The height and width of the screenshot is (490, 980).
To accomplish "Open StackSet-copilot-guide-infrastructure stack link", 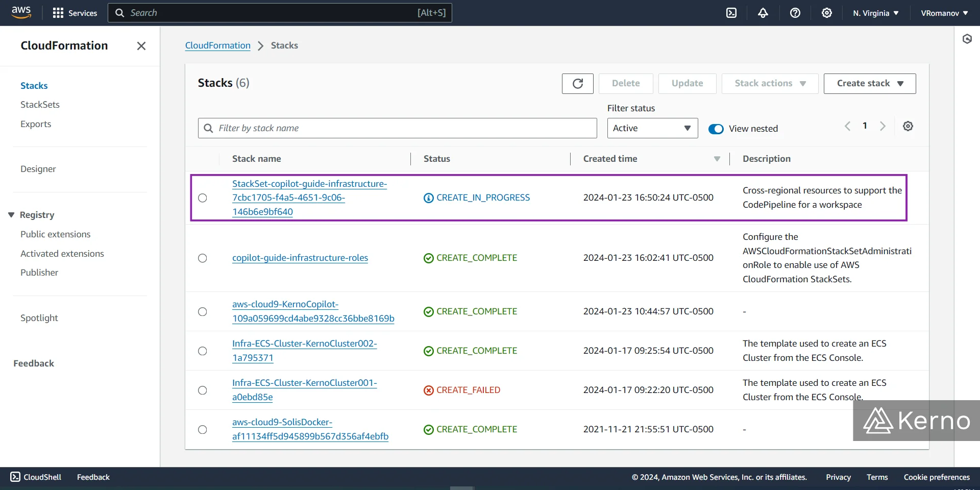I will (309, 198).
